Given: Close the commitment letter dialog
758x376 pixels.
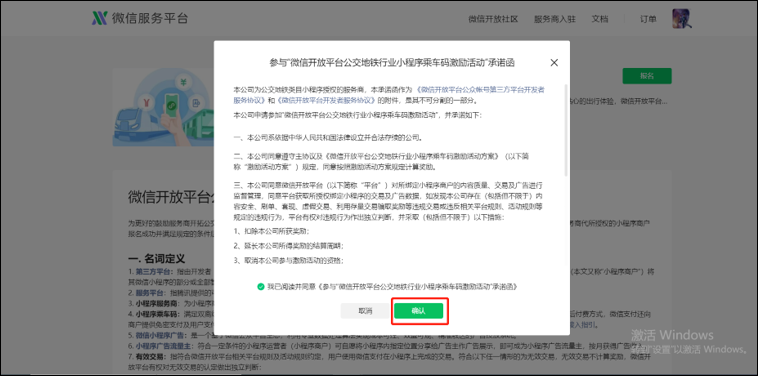Looking at the screenshot, I should (x=554, y=63).
